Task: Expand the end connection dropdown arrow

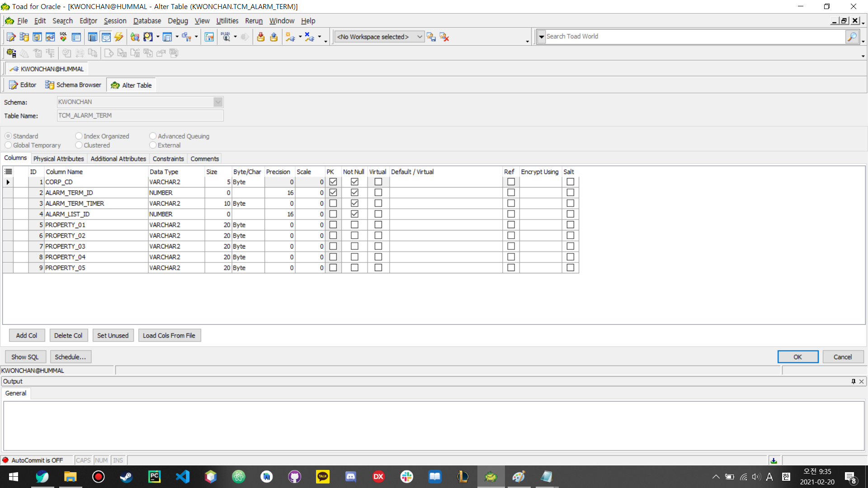Action: pos(320,37)
